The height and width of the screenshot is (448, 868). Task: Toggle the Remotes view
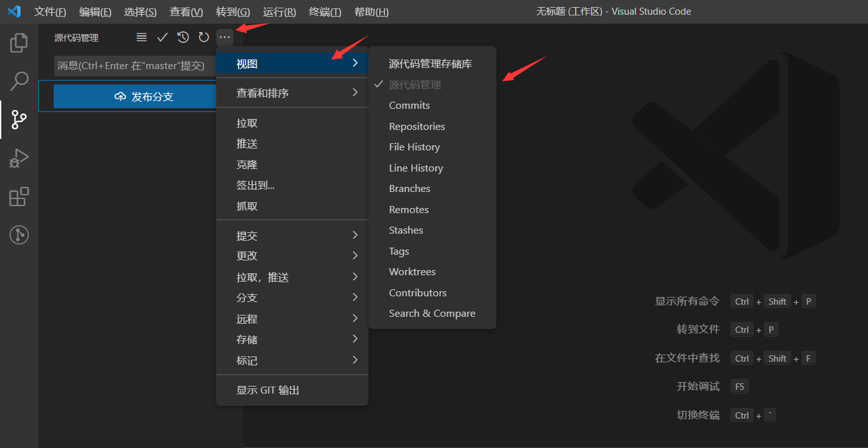tap(432, 209)
